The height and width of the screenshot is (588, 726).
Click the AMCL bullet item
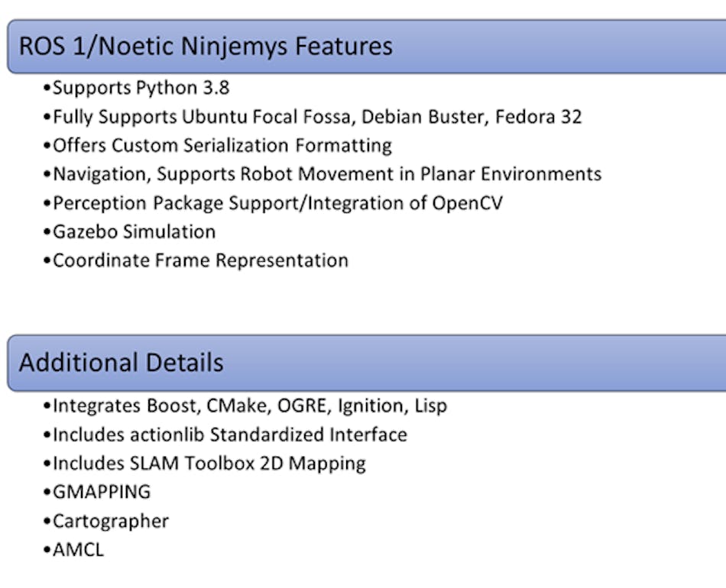[x=73, y=550]
